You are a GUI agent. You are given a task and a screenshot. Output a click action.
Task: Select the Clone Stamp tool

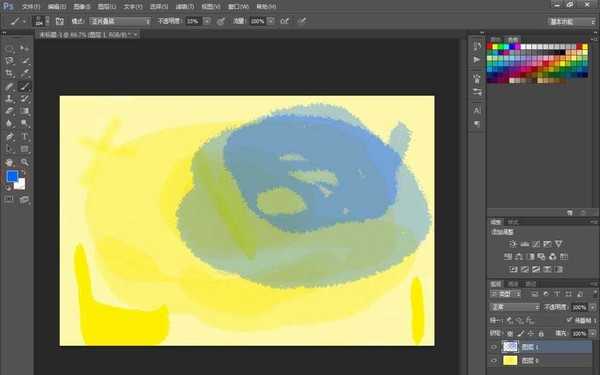[x=10, y=98]
